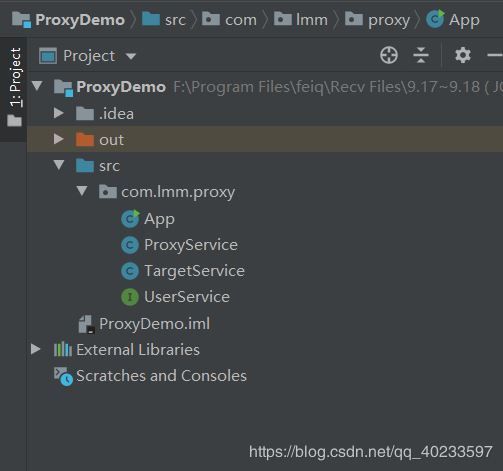Click the proxy breadcrumb item
The width and height of the screenshot is (503, 471).
pos(377,20)
